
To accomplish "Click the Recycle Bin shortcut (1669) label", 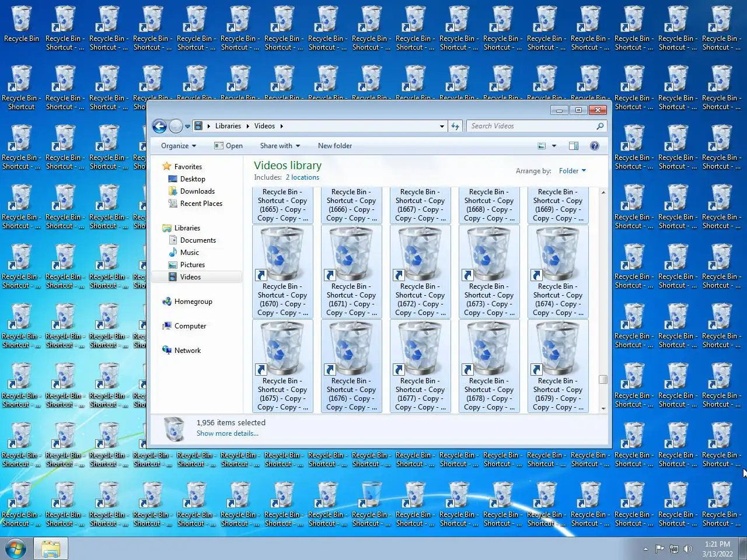I will [558, 205].
